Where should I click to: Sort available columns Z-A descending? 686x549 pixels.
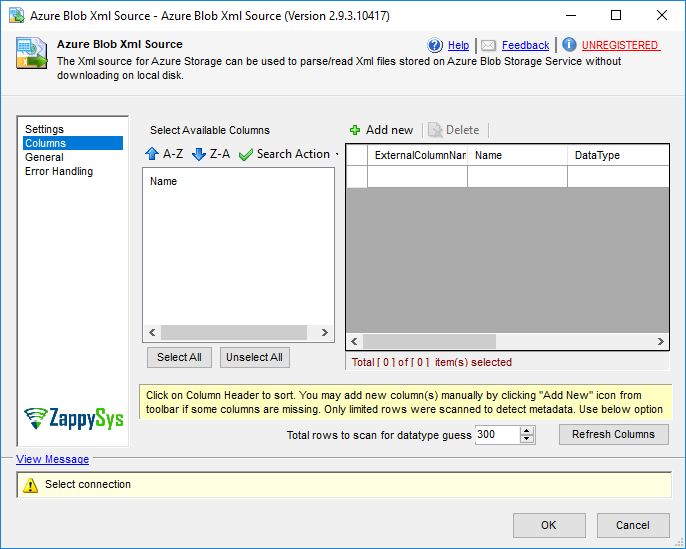211,154
